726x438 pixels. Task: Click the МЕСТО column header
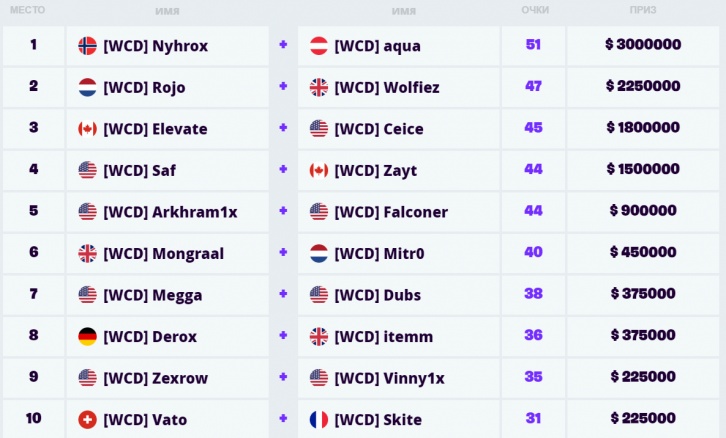coord(27,10)
